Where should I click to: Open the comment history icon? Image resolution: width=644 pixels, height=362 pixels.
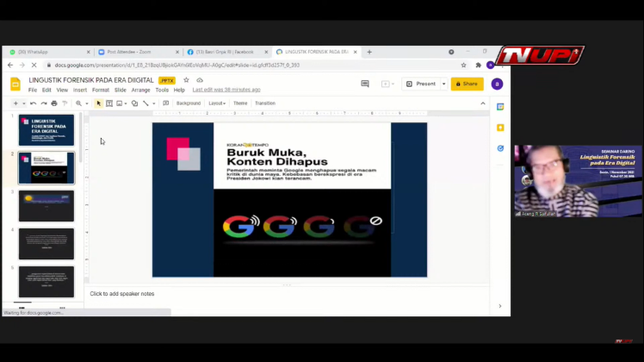(x=365, y=84)
